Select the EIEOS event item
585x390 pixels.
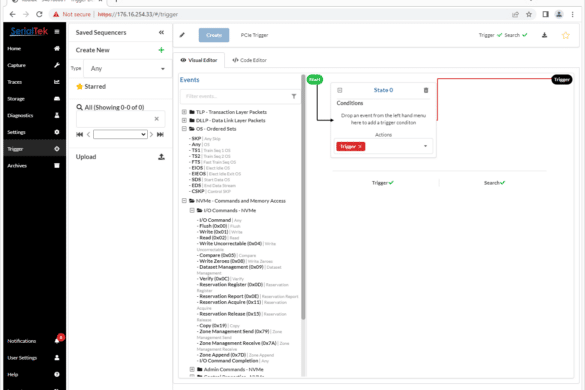[x=215, y=174]
